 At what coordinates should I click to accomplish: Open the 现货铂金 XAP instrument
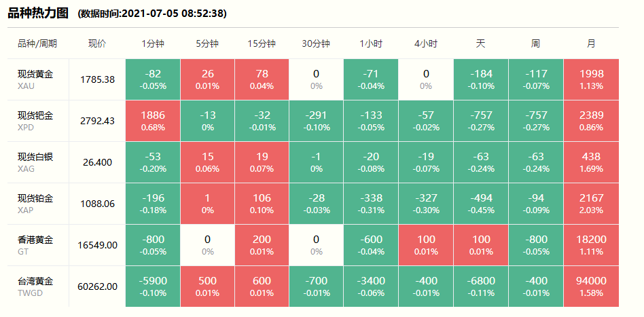pyautogui.click(x=35, y=203)
